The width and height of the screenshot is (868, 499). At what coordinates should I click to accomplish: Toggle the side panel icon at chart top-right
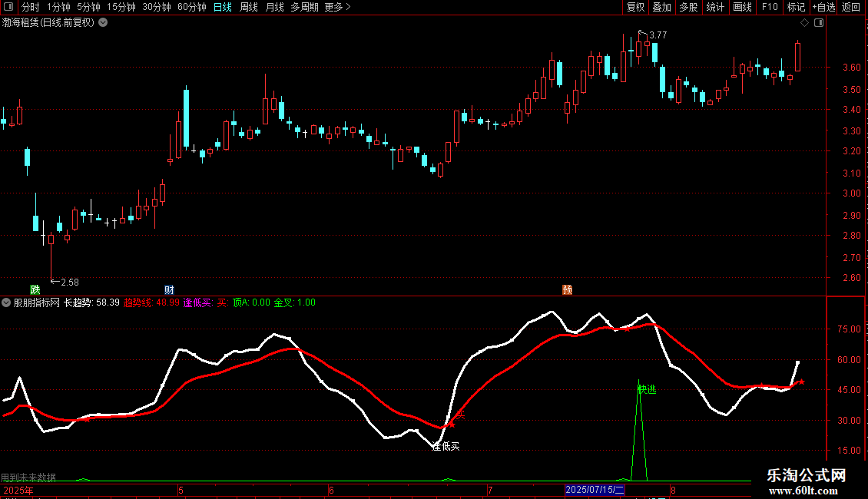[819, 23]
